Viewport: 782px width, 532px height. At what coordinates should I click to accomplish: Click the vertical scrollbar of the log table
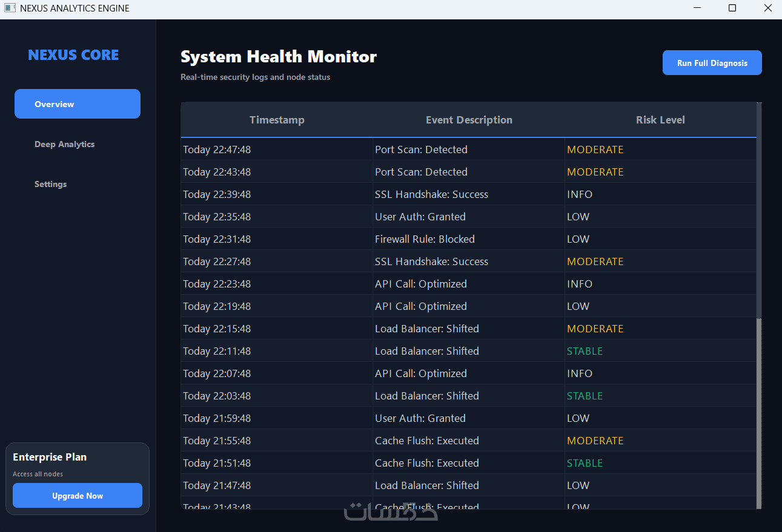(760, 306)
